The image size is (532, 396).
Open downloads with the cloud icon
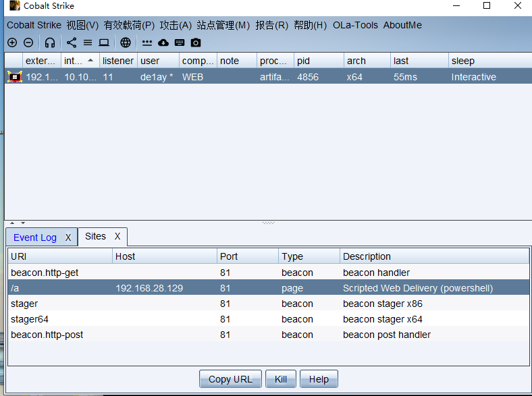(x=163, y=43)
